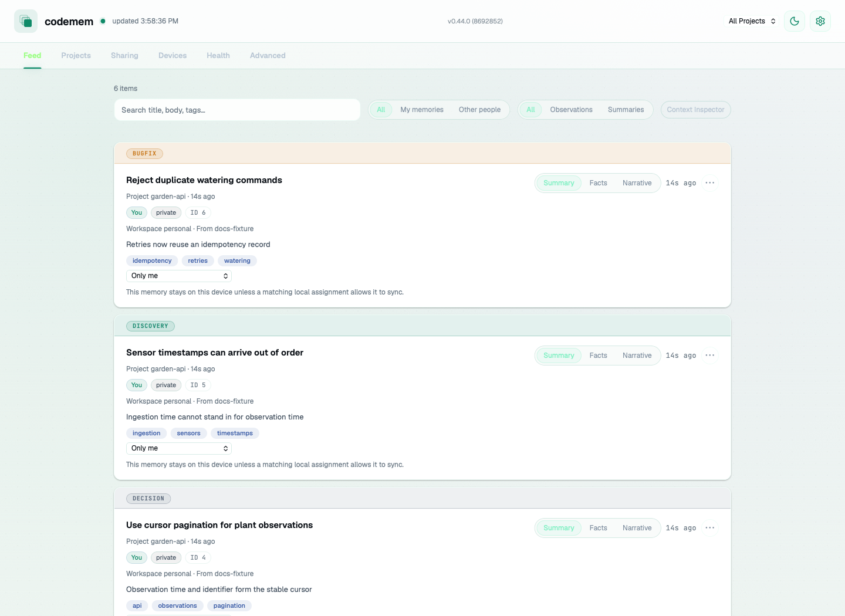Screen dimensions: 845x616
Task: Filter feed to My memories
Action: coord(422,110)
